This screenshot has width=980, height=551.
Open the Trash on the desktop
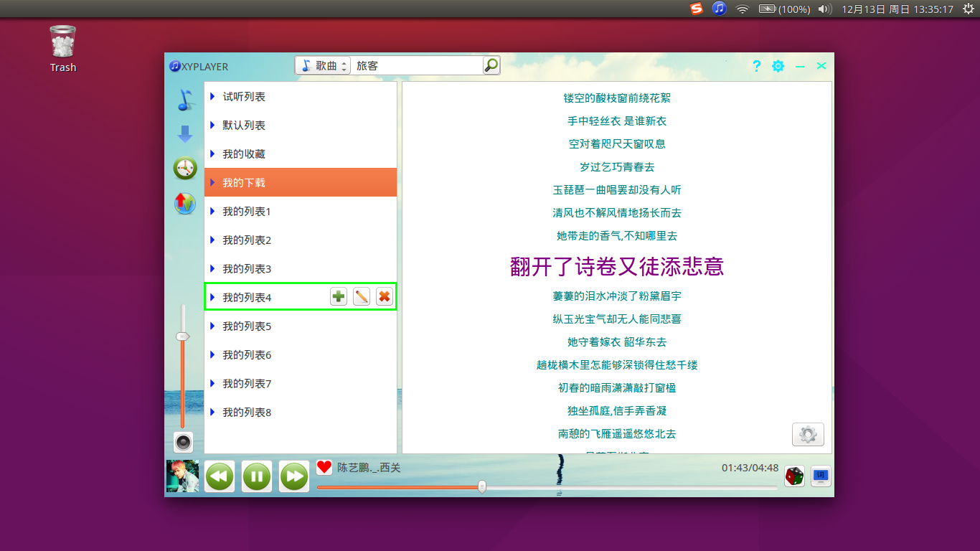(62, 49)
